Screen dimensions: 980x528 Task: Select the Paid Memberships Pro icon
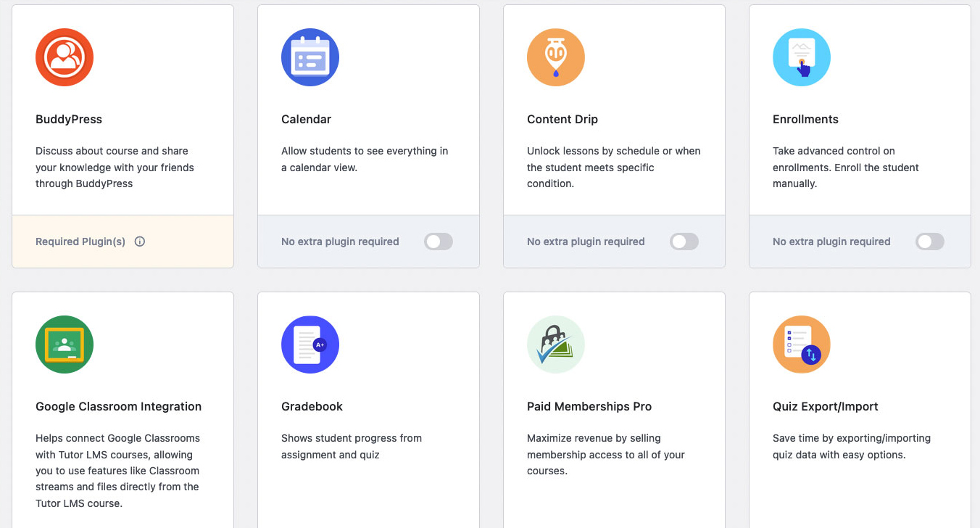pos(556,345)
